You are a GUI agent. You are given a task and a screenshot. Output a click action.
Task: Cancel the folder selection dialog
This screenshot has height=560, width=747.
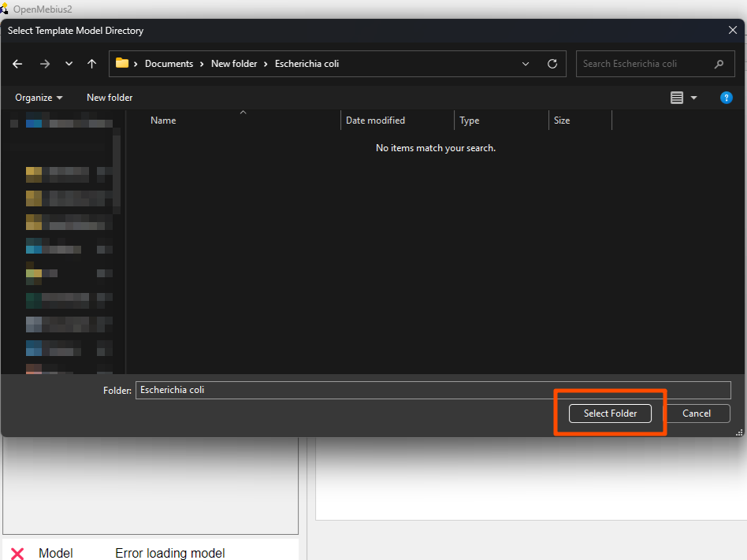tap(697, 413)
